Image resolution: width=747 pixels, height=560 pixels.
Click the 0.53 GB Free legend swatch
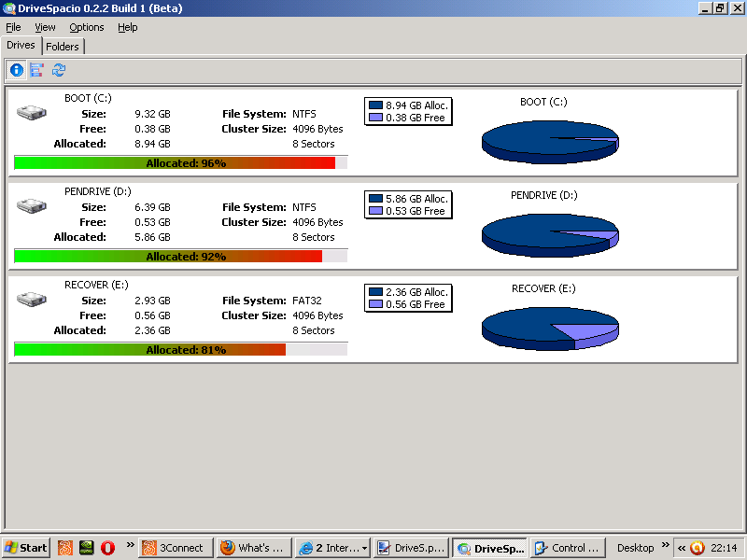point(375,211)
